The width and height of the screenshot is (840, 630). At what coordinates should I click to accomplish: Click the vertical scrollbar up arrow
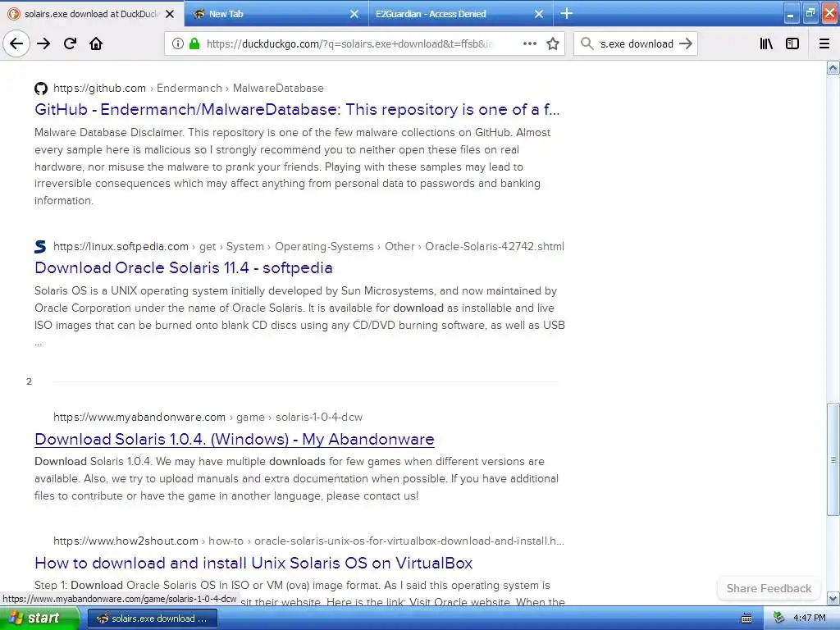(833, 68)
